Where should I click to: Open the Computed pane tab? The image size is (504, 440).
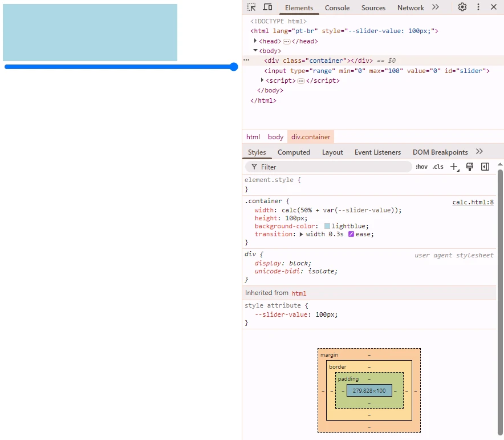pos(294,152)
